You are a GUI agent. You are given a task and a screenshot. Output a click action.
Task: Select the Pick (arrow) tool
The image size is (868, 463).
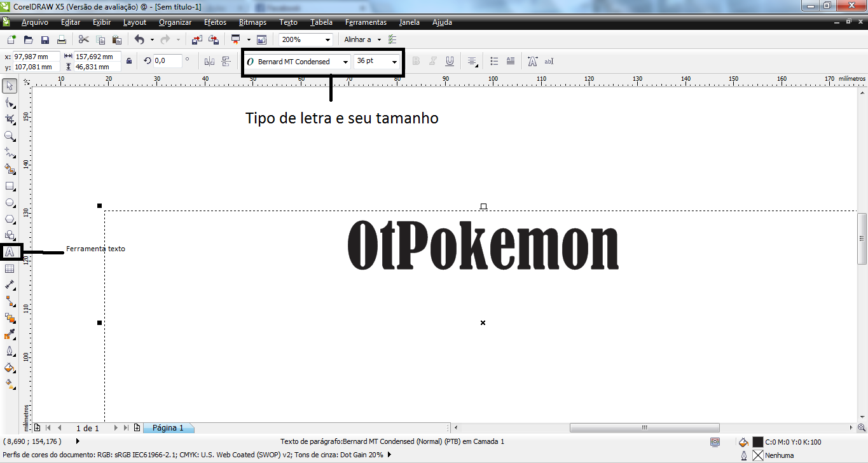click(10, 85)
